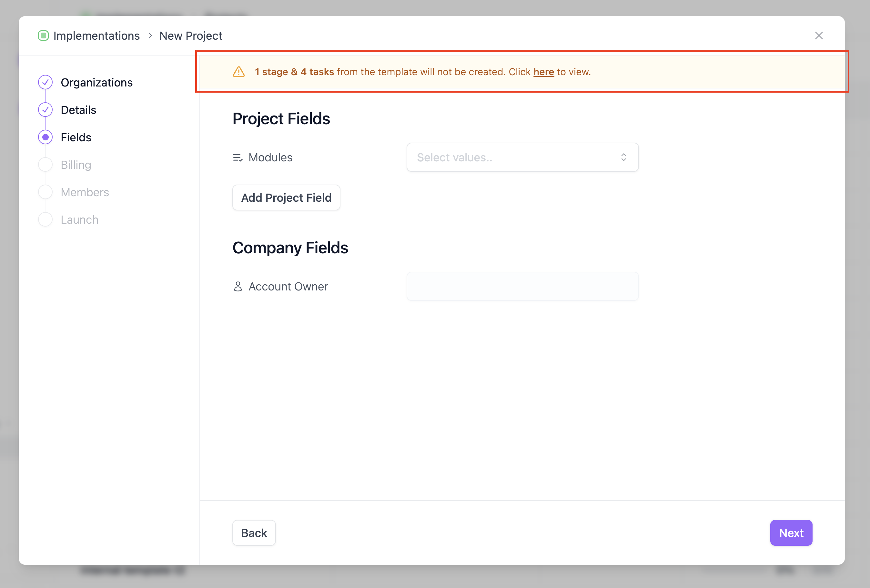The height and width of the screenshot is (588, 870).
Task: Click the Account Owner person icon
Action: point(238,287)
